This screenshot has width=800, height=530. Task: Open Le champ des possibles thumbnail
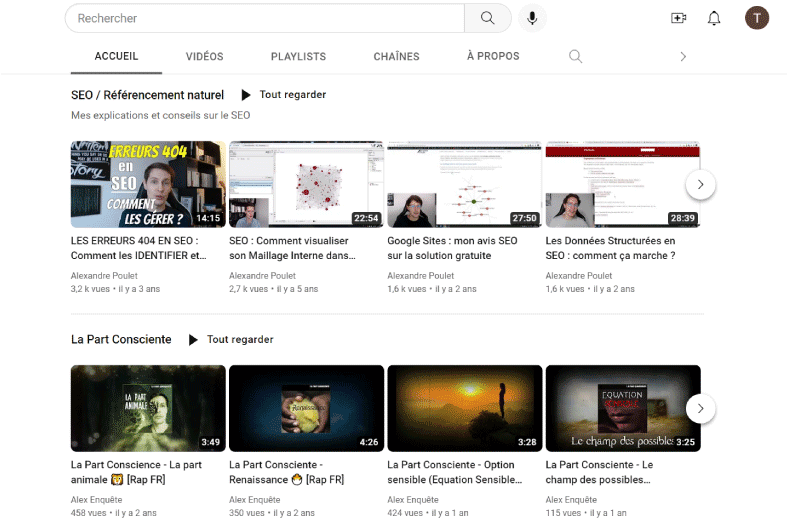[x=622, y=409]
